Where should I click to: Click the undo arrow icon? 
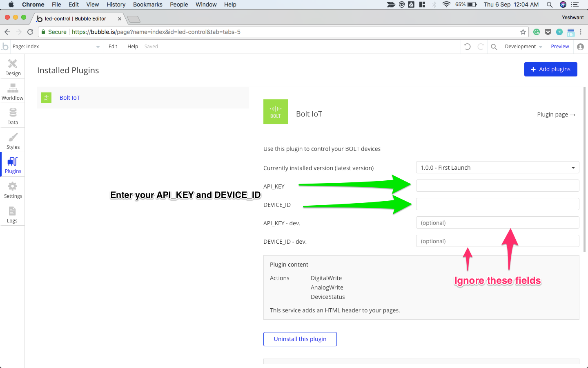[x=468, y=47]
